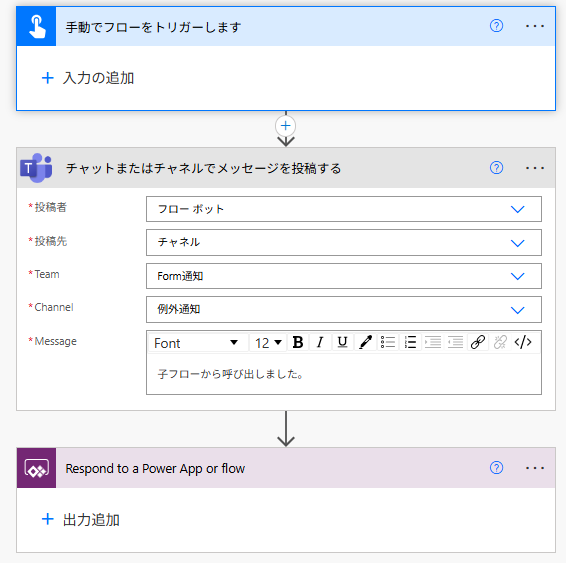
Task: Open the text highlight color pen tool
Action: [x=365, y=342]
